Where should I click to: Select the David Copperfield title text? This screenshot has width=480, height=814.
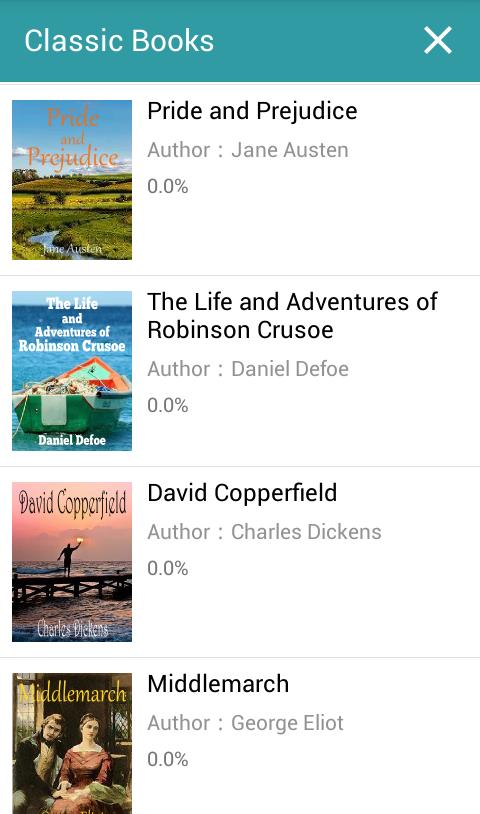[242, 493]
